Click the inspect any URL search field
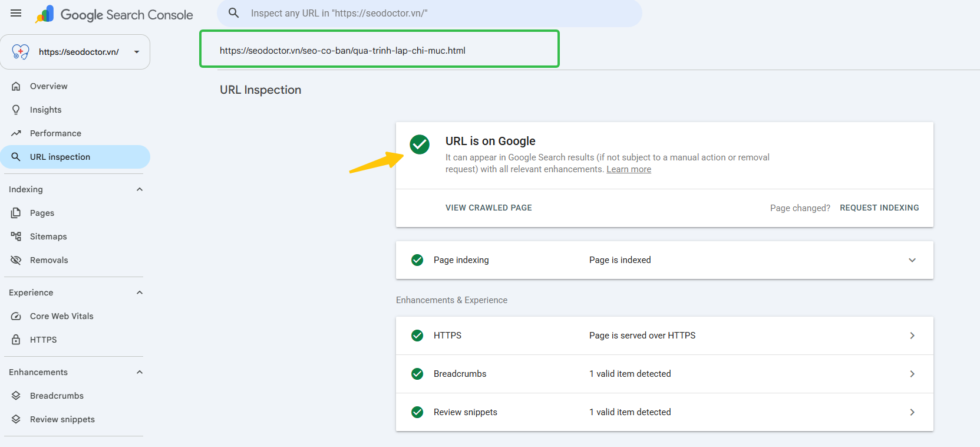Viewport: 980px width, 447px height. click(x=430, y=13)
